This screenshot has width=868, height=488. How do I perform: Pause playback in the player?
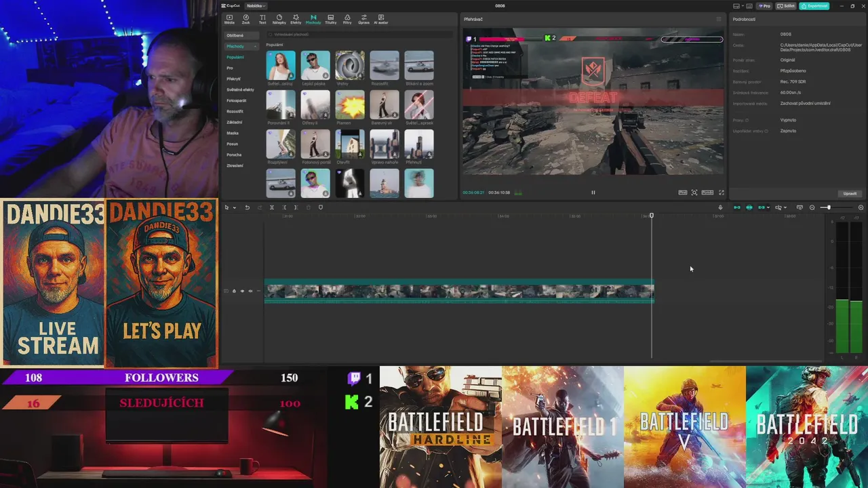click(593, 192)
